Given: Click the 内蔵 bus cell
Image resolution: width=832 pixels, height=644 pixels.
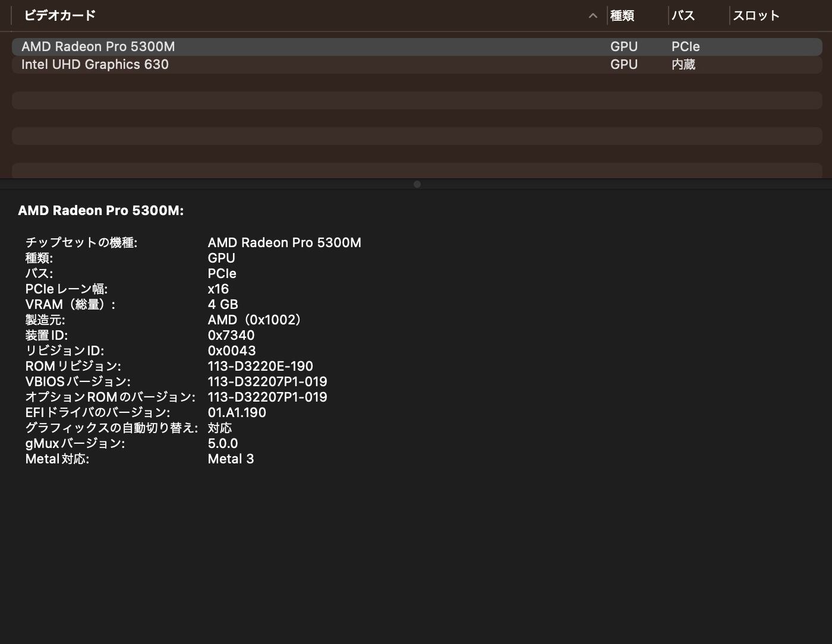Looking at the screenshot, I should [x=683, y=65].
